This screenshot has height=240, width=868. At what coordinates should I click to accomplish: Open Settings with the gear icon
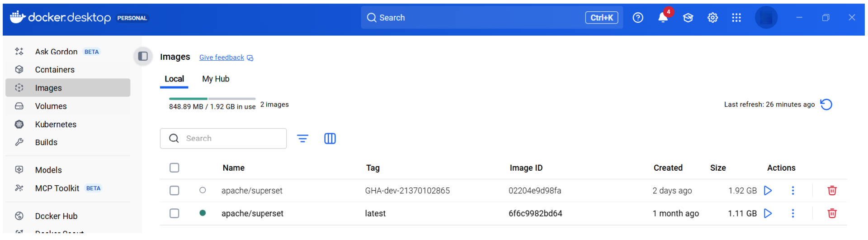tap(712, 18)
